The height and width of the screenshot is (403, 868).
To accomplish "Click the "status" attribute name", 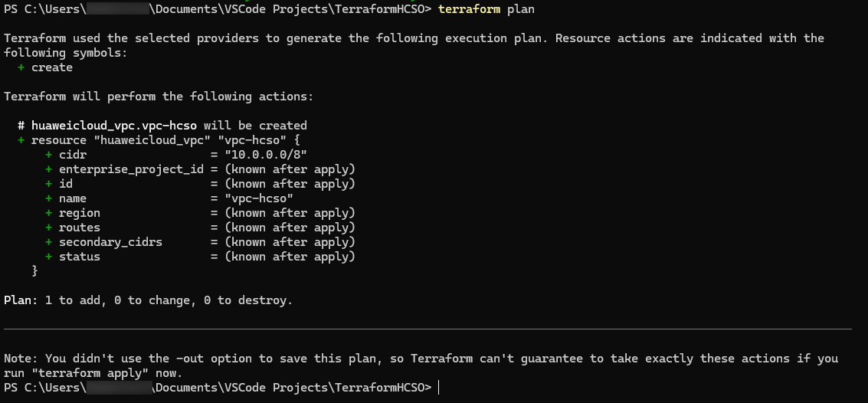I will click(80, 257).
